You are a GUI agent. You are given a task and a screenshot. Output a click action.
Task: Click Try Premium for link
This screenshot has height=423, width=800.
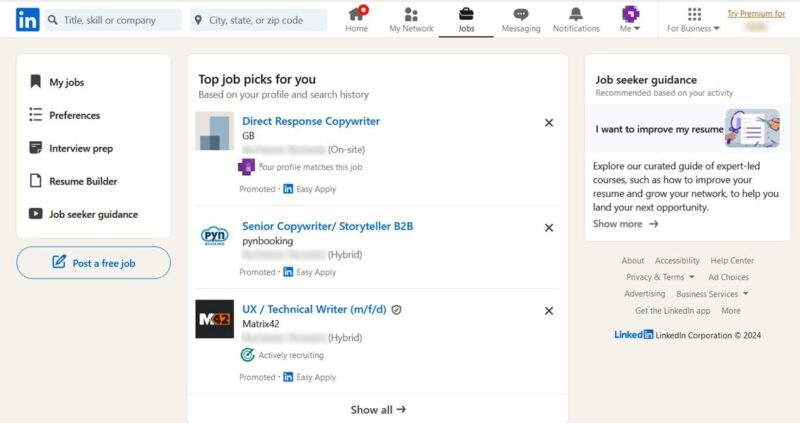click(x=756, y=14)
